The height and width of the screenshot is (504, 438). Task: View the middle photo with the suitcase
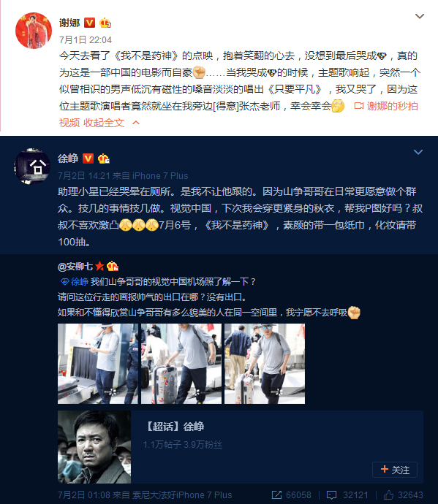click(181, 364)
